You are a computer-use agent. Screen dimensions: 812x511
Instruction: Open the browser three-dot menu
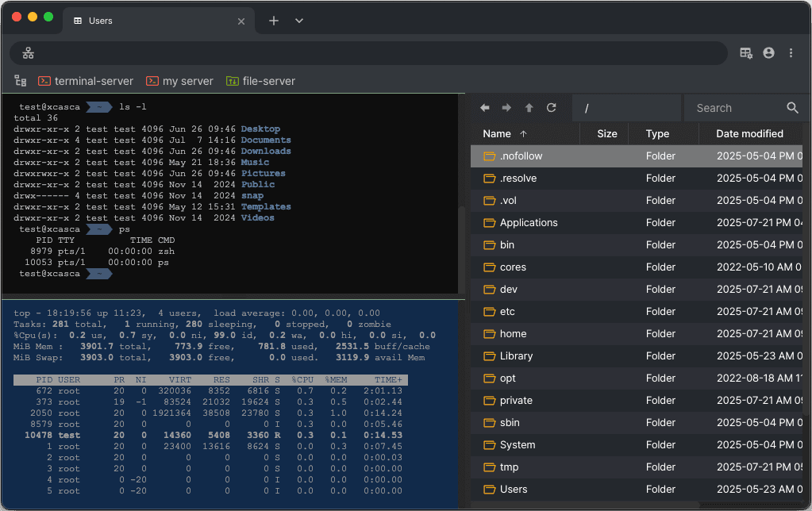coord(791,52)
